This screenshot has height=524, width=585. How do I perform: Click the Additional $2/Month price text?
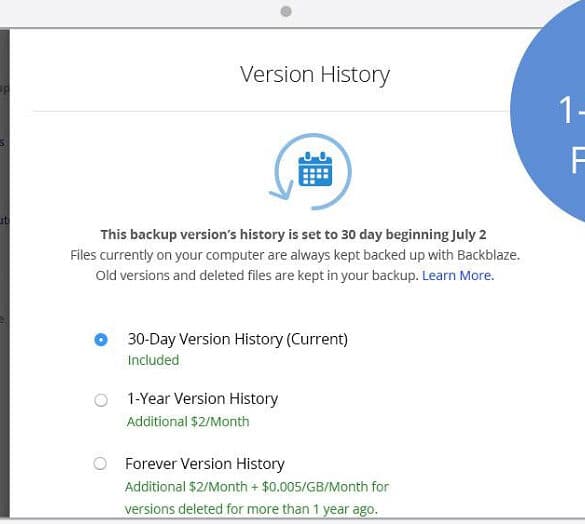point(188,422)
